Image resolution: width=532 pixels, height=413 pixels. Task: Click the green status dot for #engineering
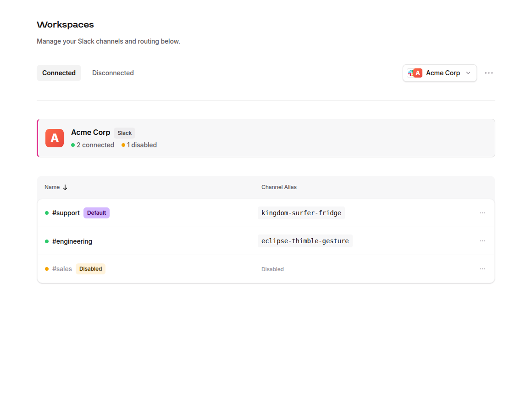click(47, 241)
